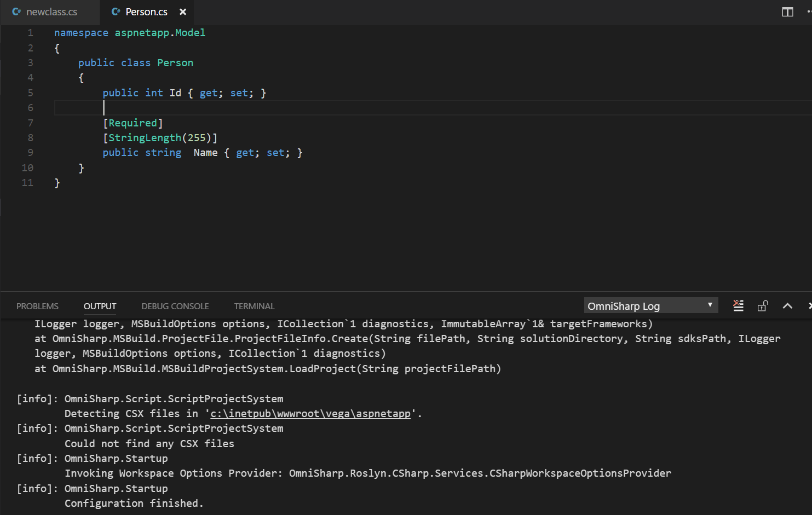
Task: Click the [Required] attribute text
Action: click(x=133, y=123)
